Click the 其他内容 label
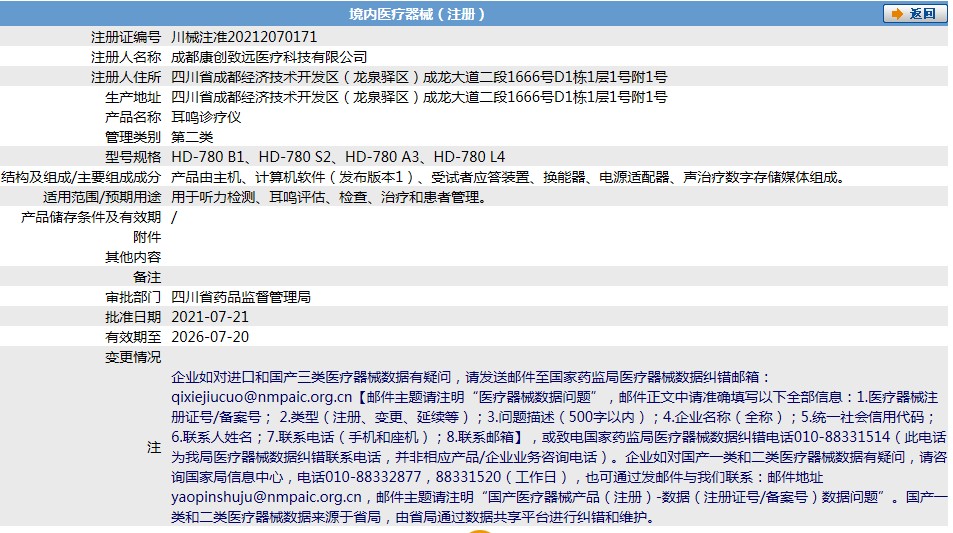This screenshot has width=953, height=533. point(133,257)
